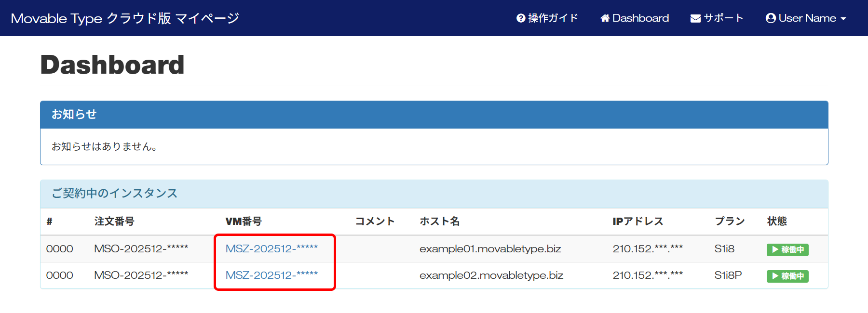The height and width of the screenshot is (313, 868).
Task: Open the サポート navbar link
Action: (x=717, y=18)
